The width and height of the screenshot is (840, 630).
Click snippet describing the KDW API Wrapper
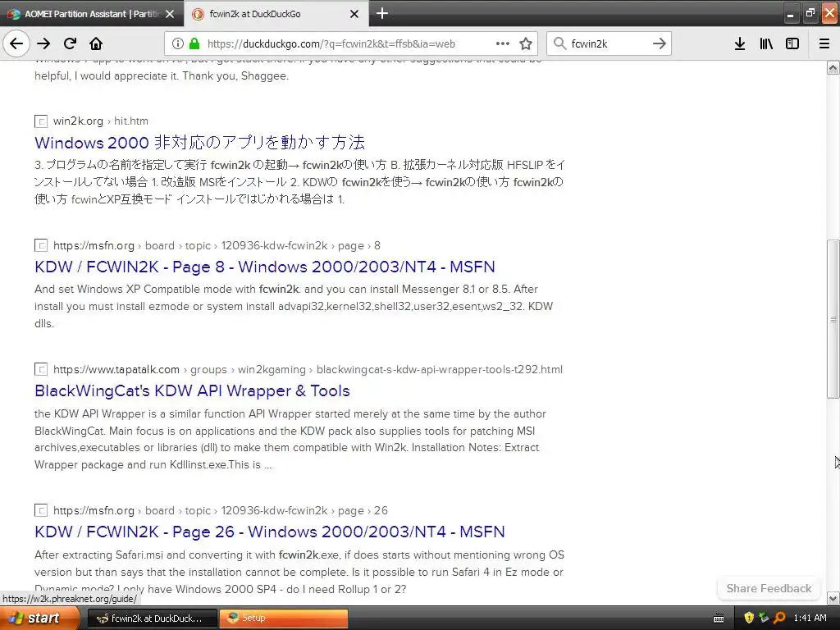coord(290,440)
